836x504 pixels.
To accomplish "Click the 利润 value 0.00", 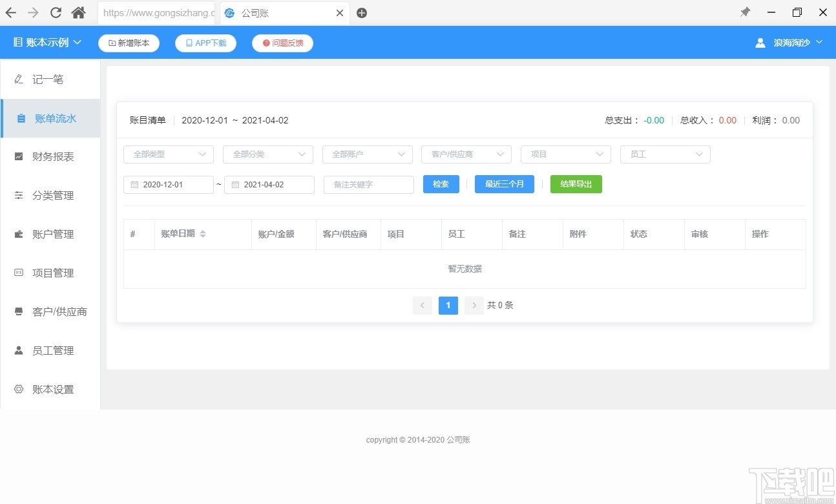I will click(791, 120).
